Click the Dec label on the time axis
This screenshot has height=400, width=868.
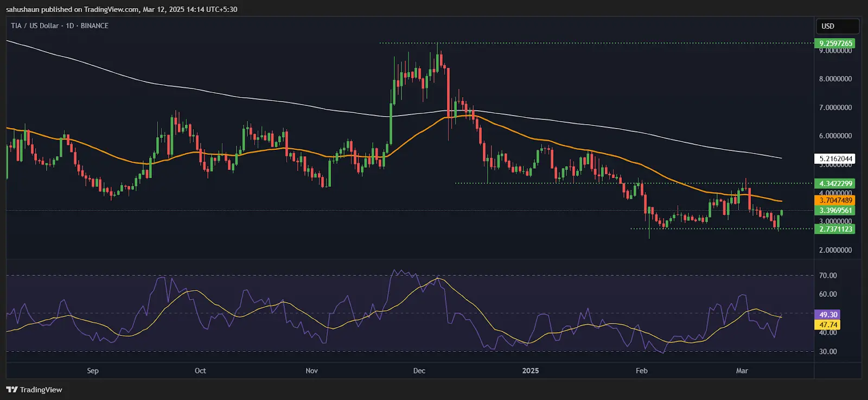(419, 371)
